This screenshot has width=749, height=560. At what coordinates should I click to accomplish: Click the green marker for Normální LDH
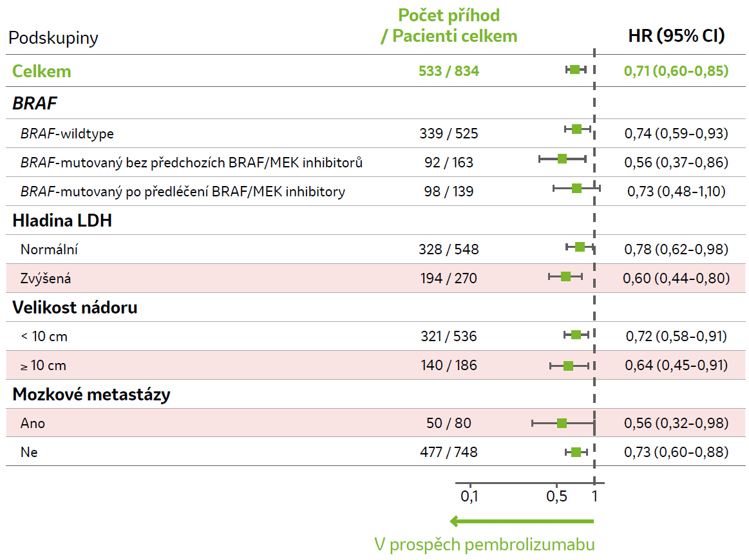pyautogui.click(x=580, y=247)
